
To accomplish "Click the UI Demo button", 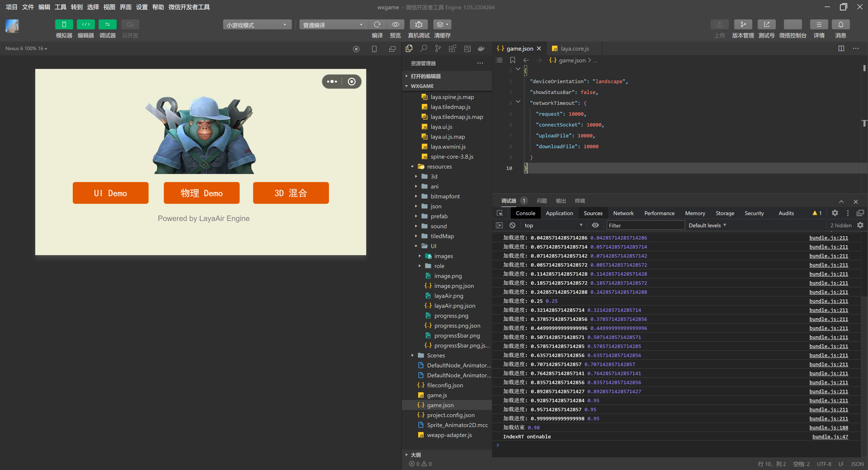I will click(111, 193).
